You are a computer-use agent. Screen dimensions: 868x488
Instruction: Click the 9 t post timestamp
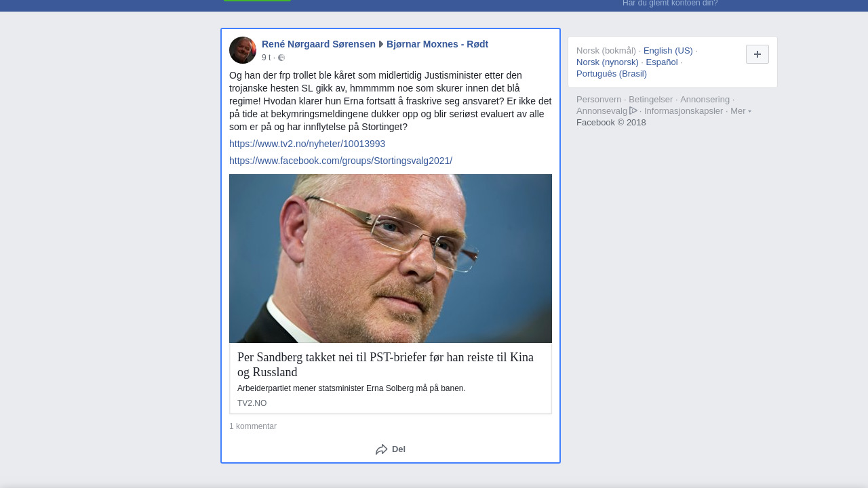tap(266, 58)
